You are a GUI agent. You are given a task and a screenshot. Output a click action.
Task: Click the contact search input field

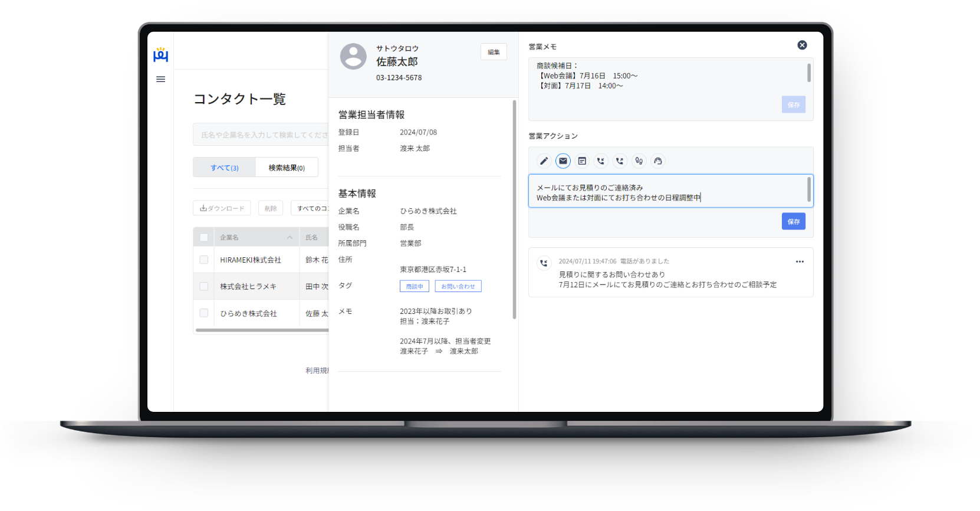click(x=261, y=135)
